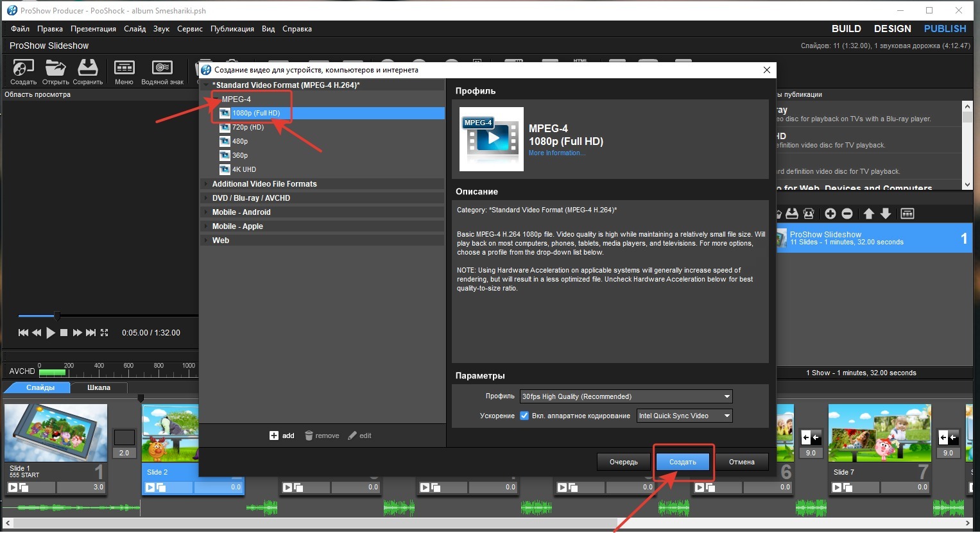Collapse the MPEG-4 subgroup
This screenshot has height=533, width=980.
pyautogui.click(x=216, y=99)
